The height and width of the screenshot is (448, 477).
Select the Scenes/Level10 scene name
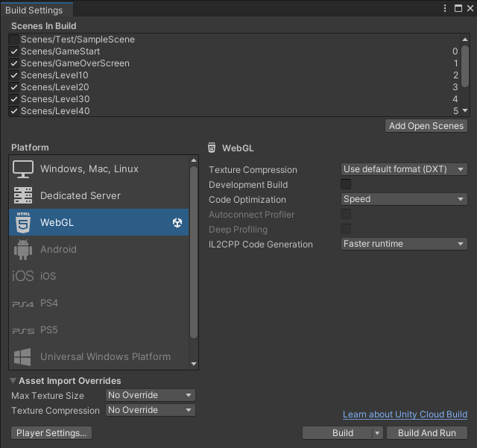(x=54, y=75)
